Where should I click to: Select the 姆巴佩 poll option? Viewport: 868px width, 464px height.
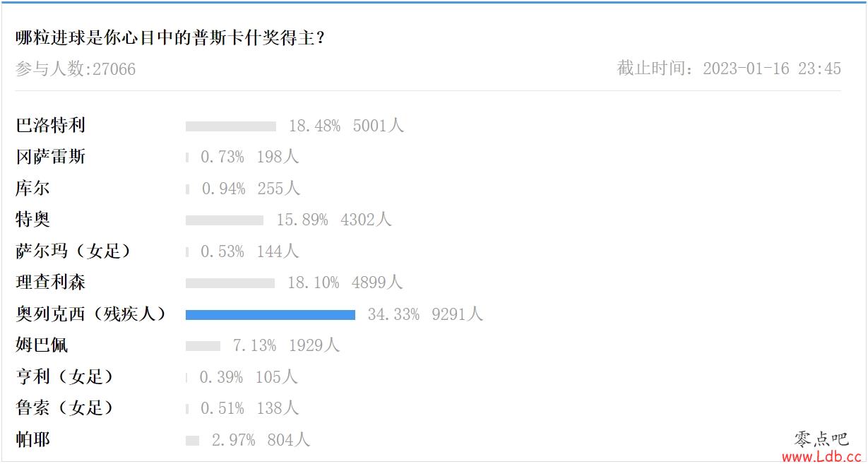pyautogui.click(x=42, y=345)
